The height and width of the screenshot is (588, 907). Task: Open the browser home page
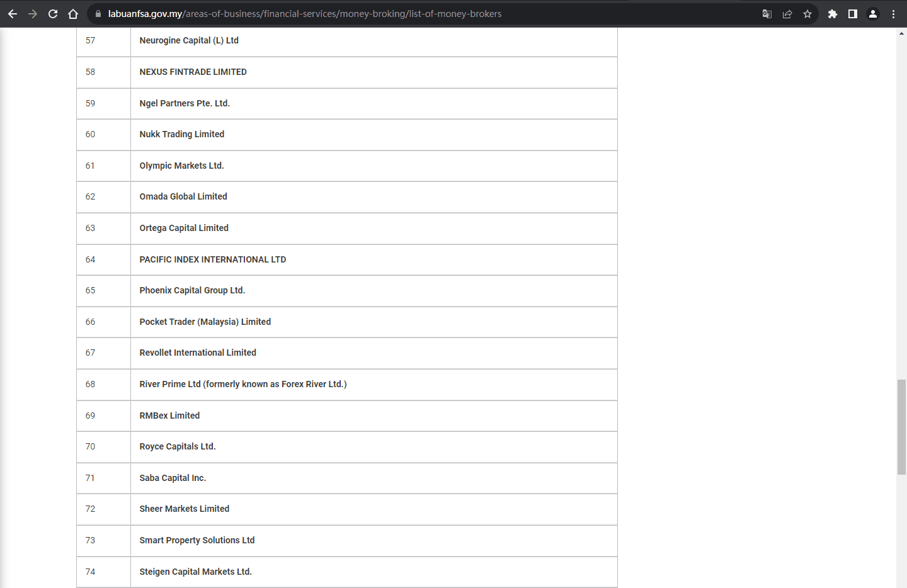(73, 14)
